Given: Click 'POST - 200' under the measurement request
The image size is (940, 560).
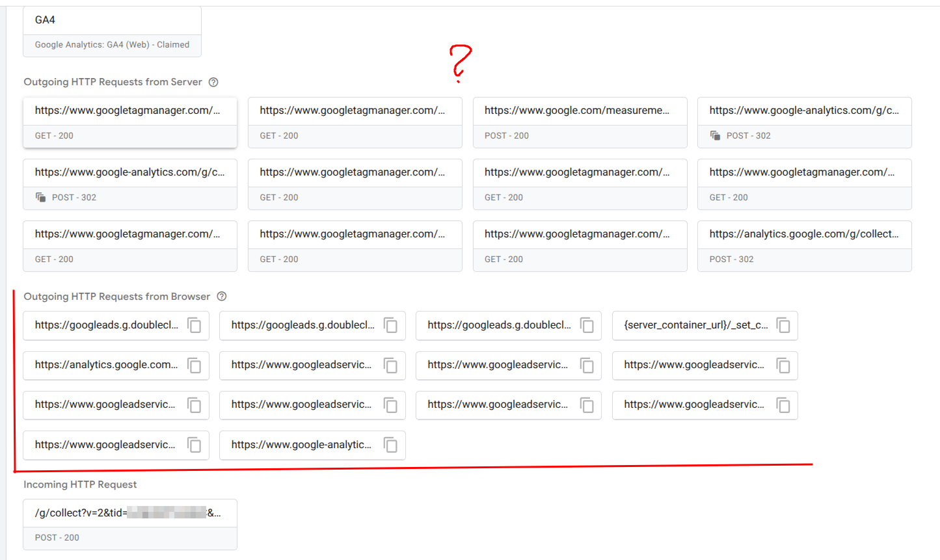Looking at the screenshot, I should point(507,136).
